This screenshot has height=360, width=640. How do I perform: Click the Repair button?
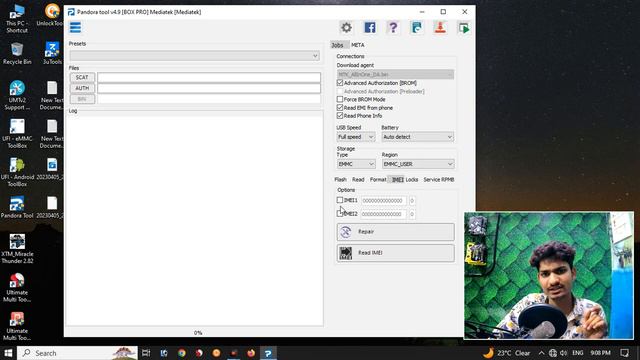coord(396,232)
